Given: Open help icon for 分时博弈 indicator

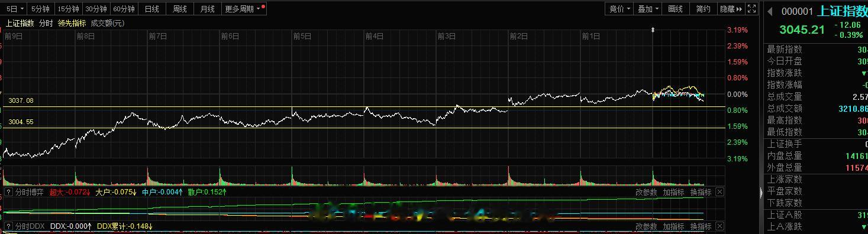Looking at the screenshot, I should (8, 192).
